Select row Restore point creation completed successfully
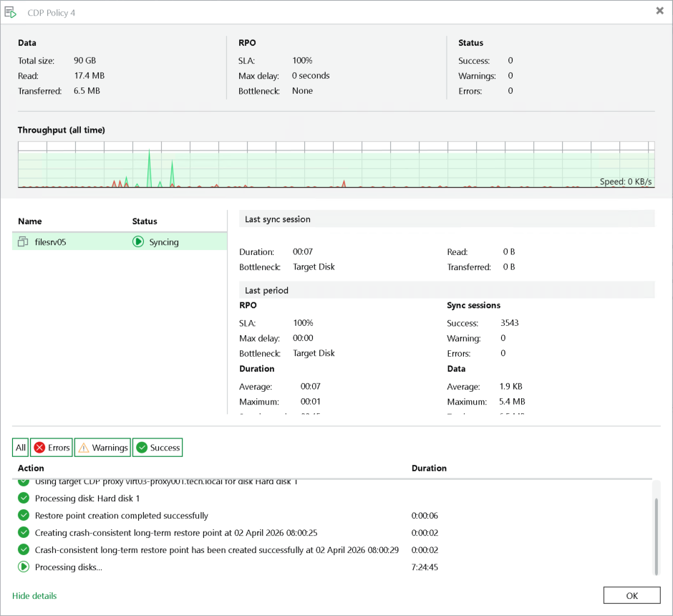 (x=331, y=516)
